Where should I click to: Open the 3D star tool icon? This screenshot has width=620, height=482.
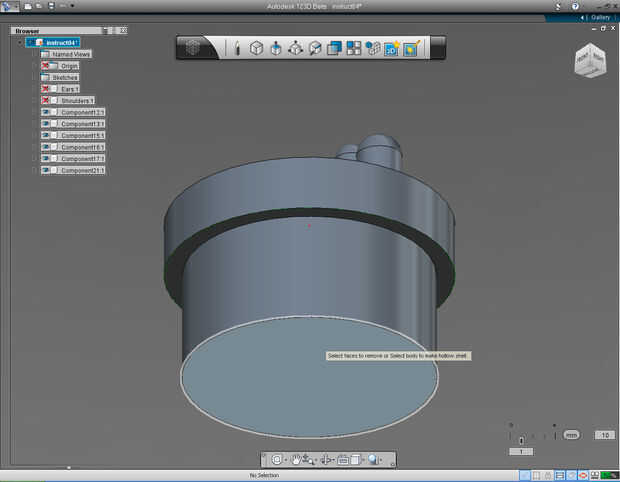pyautogui.click(x=391, y=48)
